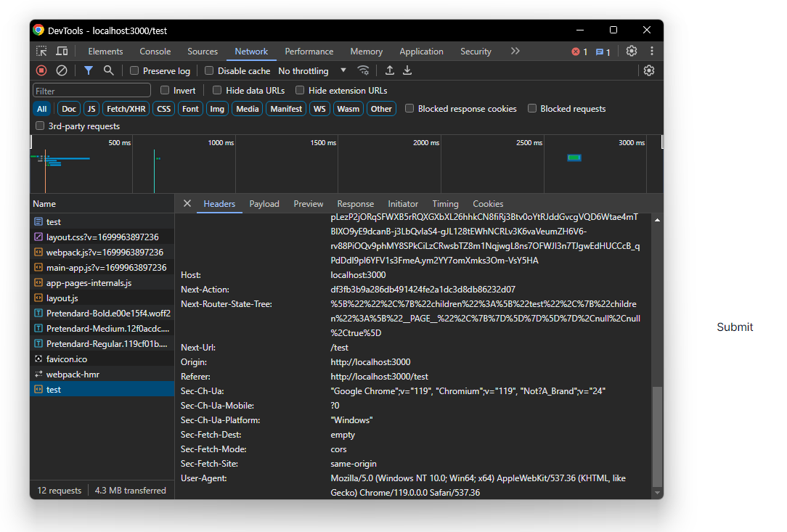This screenshot has height=532, width=787.
Task: Filter by WS type
Action: pyautogui.click(x=319, y=109)
